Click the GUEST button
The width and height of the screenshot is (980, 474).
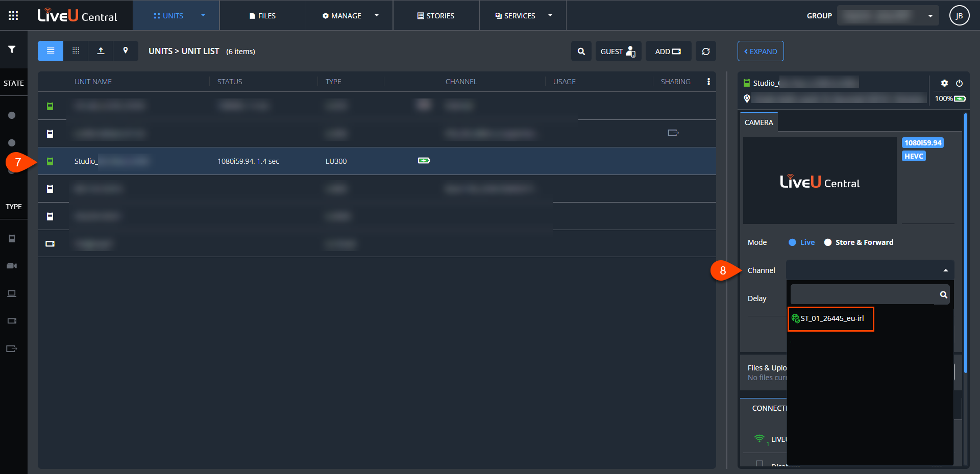tap(618, 51)
